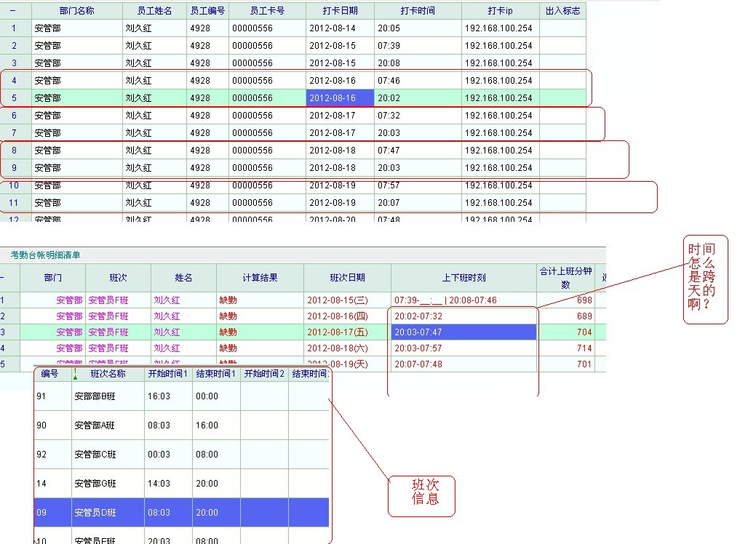Select the 合计上班分钟数 column header

pyautogui.click(x=565, y=277)
